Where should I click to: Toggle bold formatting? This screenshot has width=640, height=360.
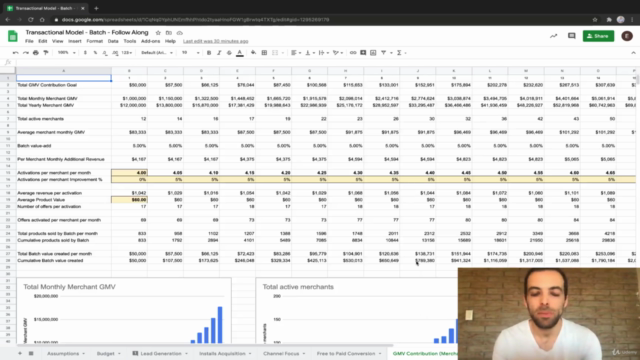click(x=209, y=53)
